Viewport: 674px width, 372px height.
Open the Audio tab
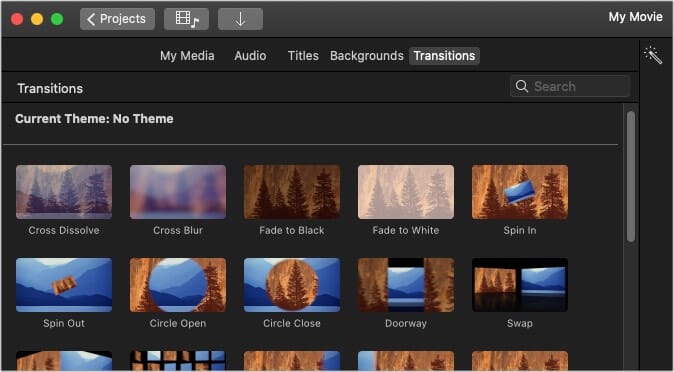[x=250, y=56]
